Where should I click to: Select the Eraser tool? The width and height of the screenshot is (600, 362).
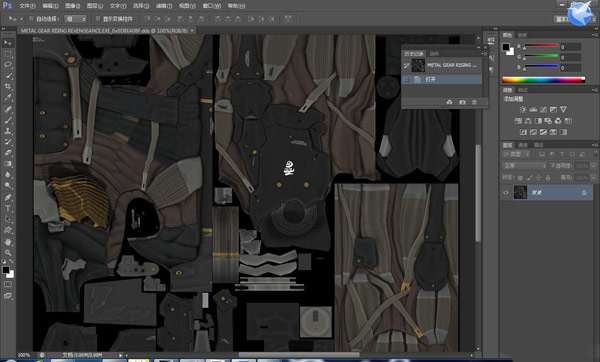click(x=8, y=153)
